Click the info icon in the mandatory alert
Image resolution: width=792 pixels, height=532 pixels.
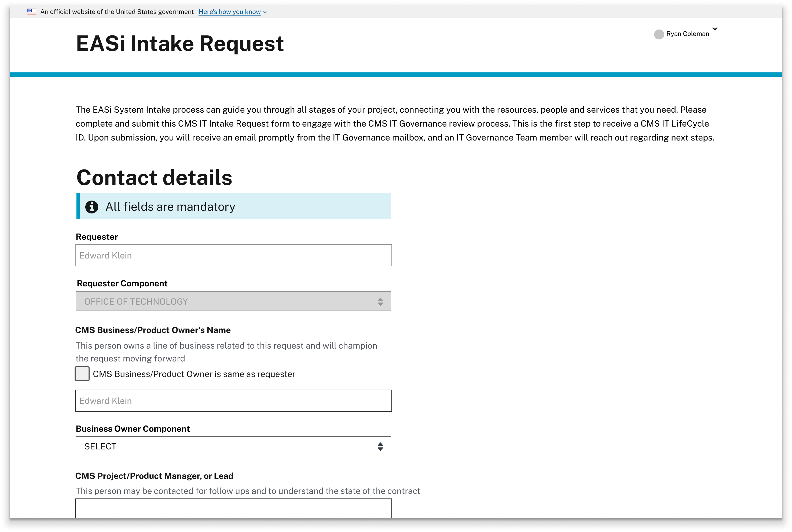click(x=92, y=207)
